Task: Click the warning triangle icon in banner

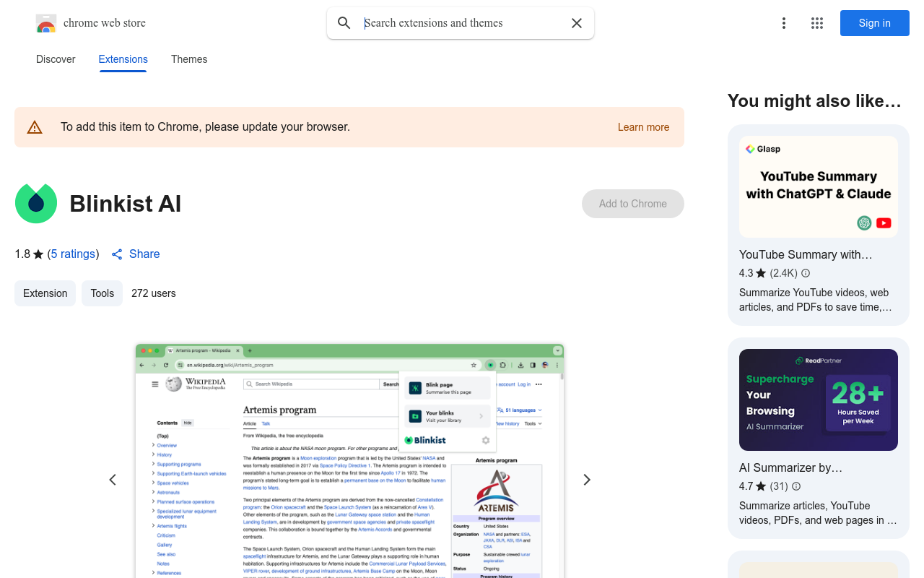Action: coord(35,127)
